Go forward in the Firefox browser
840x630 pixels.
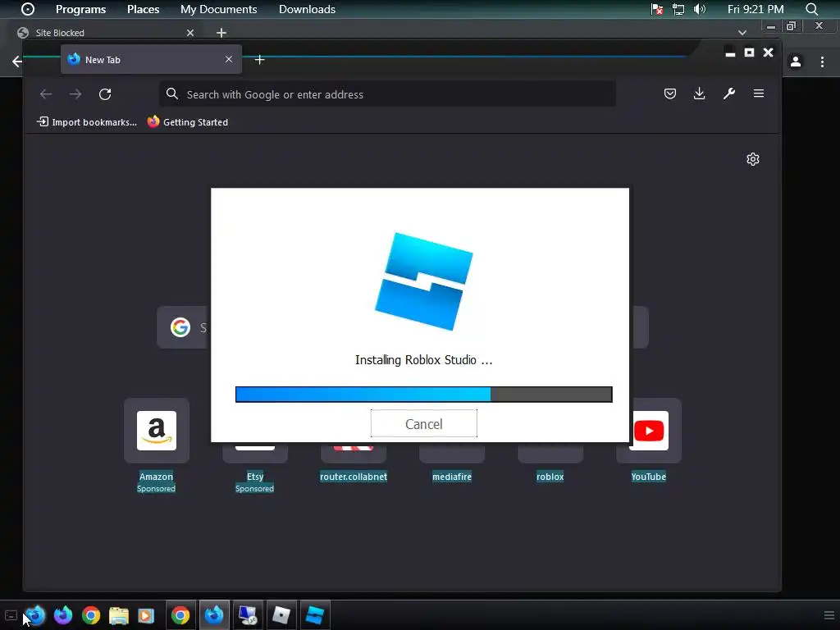75,94
